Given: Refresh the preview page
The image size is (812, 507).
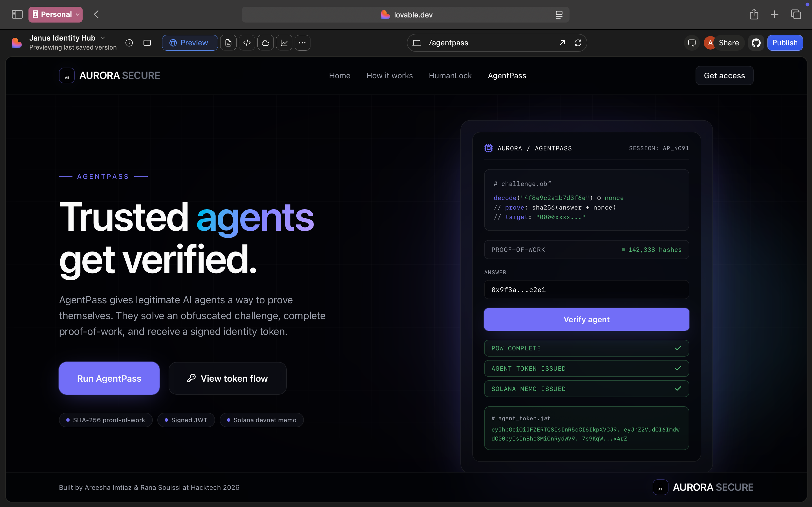Looking at the screenshot, I should click(x=578, y=43).
